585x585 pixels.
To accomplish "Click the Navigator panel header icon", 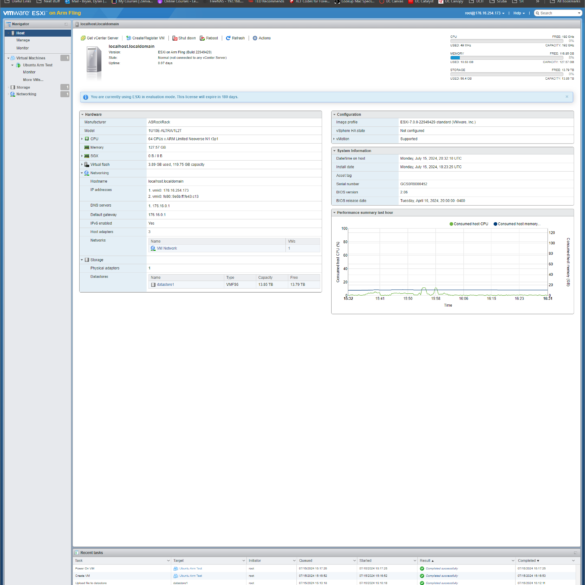I will tap(9, 24).
